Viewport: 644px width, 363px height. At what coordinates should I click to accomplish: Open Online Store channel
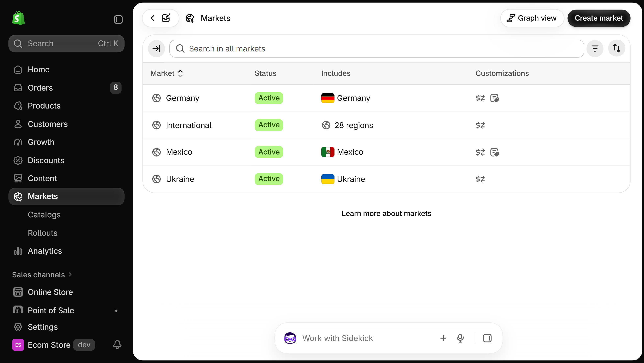(66, 292)
